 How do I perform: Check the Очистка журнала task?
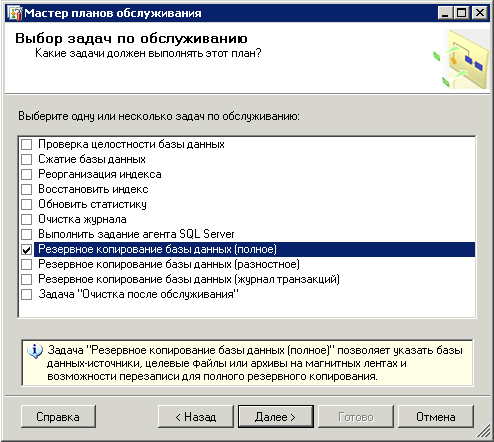coord(26,219)
